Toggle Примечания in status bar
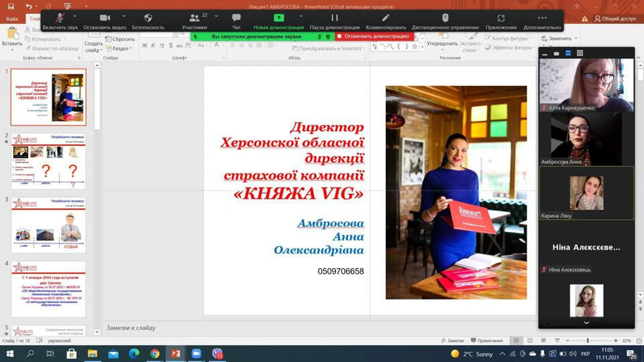Image resolution: width=644 pixels, height=362 pixels. pyautogui.click(x=487, y=340)
